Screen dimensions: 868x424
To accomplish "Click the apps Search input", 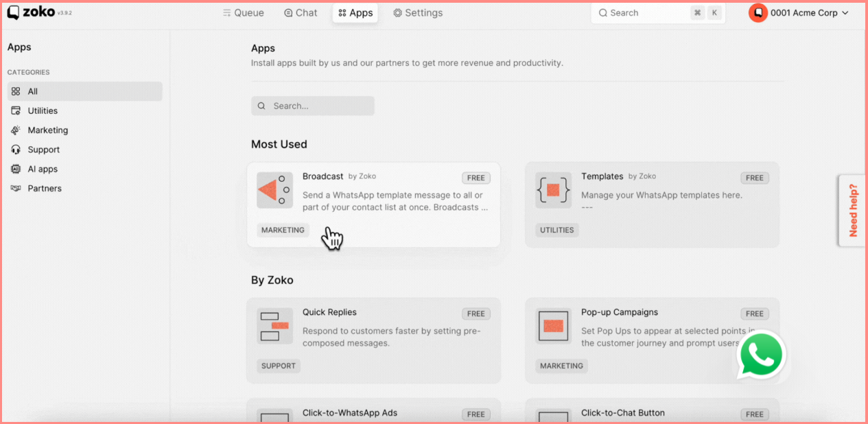I will click(x=313, y=106).
